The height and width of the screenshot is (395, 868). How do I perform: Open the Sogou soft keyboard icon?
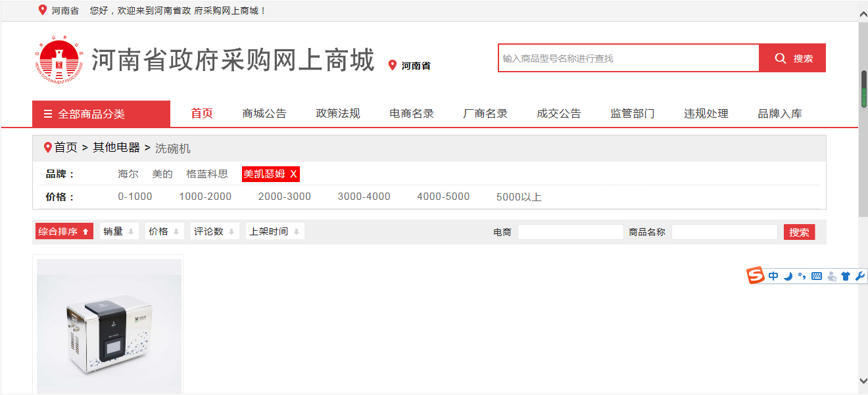point(817,276)
